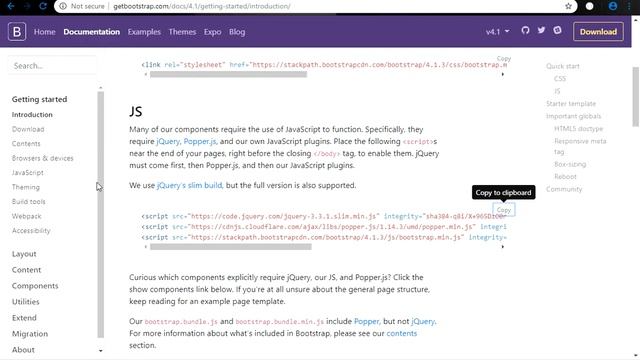Jump to Reboot in table of contents
Screen dimensions: 640x360
point(565,176)
